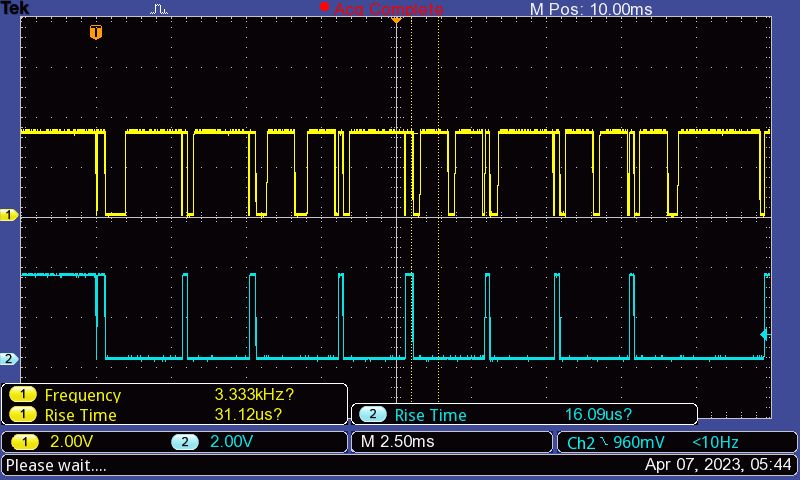Open the M Pos 10.00ms readout
Image resolution: width=800 pixels, height=480 pixels.
[590, 9]
